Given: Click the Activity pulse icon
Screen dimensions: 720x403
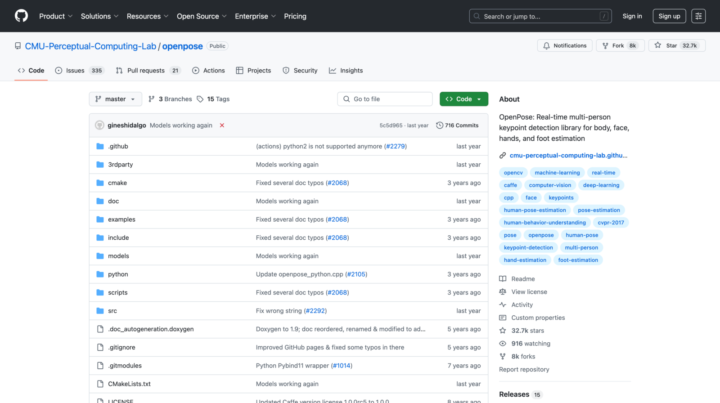Looking at the screenshot, I should (503, 305).
